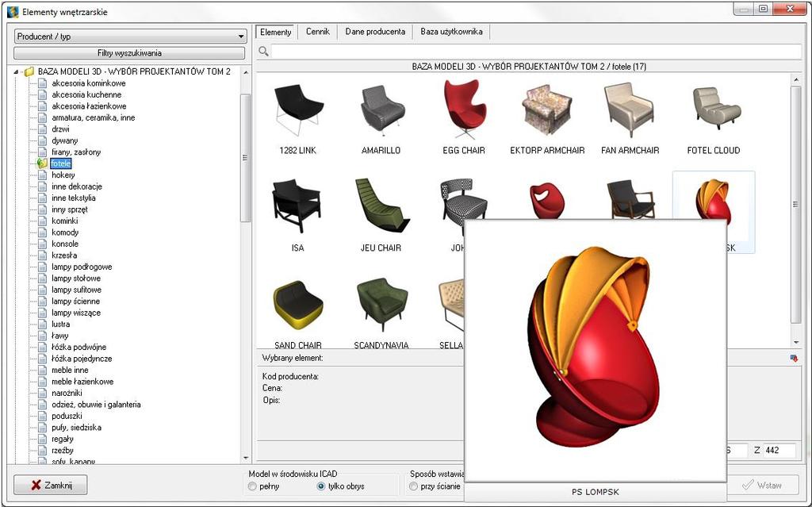Click document icon next to drzwi
Viewport: 812px width, 507px height.
43,129
